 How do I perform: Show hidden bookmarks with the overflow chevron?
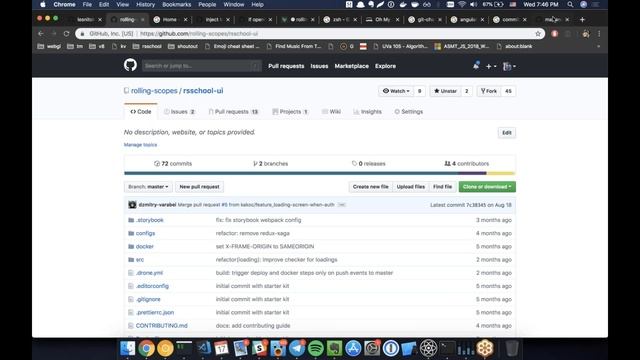tap(598, 47)
